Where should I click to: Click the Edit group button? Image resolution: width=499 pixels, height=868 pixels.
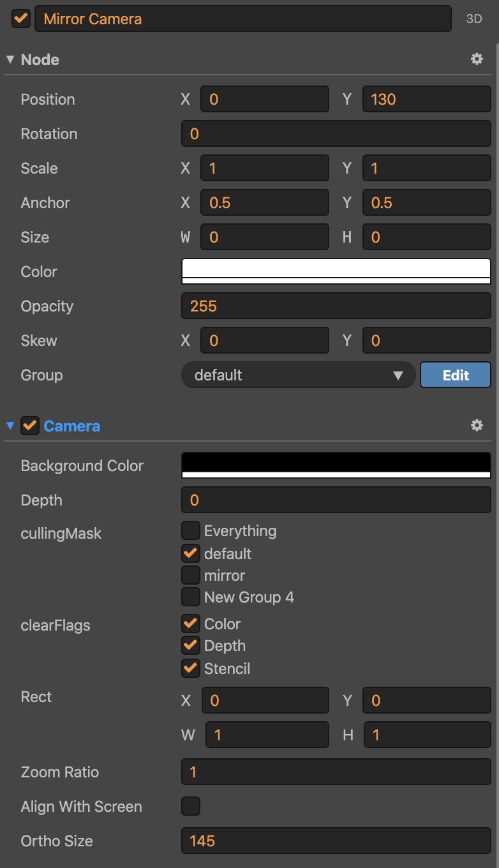click(456, 375)
